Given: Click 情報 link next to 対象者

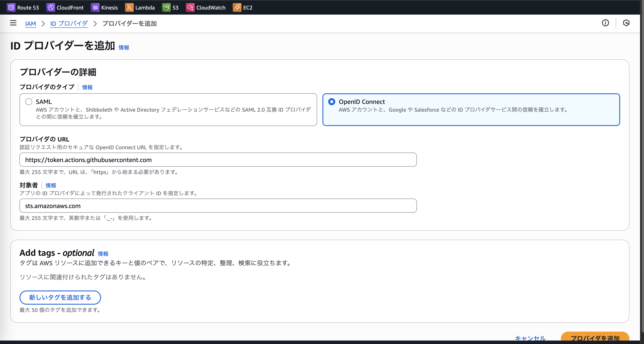Looking at the screenshot, I should coord(51,185).
